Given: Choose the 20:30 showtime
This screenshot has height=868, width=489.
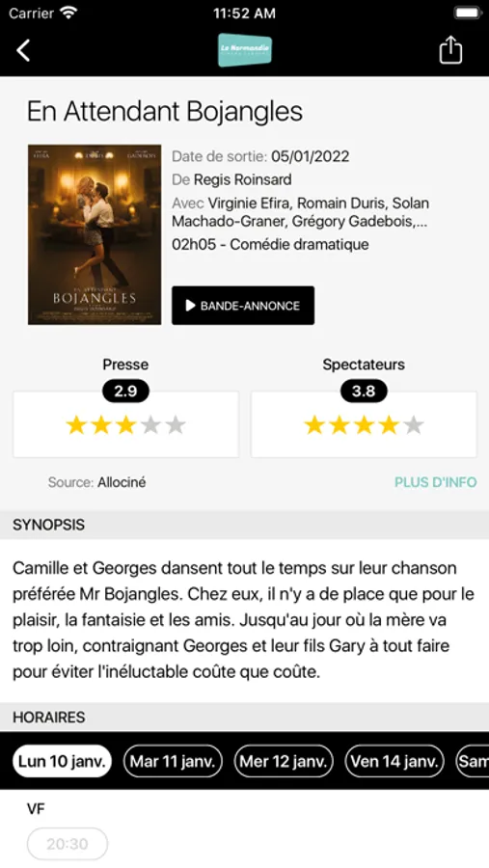Looking at the screenshot, I should point(68,844).
